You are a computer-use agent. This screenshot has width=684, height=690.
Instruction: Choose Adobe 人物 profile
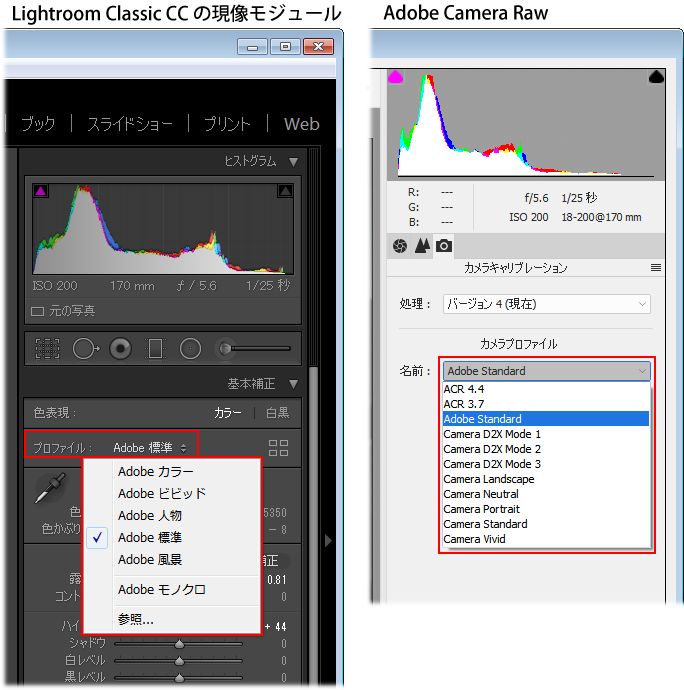coord(150,516)
